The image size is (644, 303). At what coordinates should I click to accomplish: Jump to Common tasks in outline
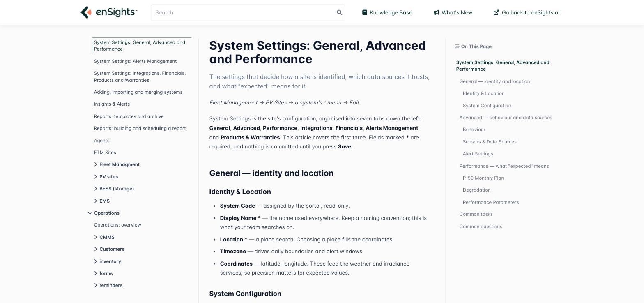(476, 214)
